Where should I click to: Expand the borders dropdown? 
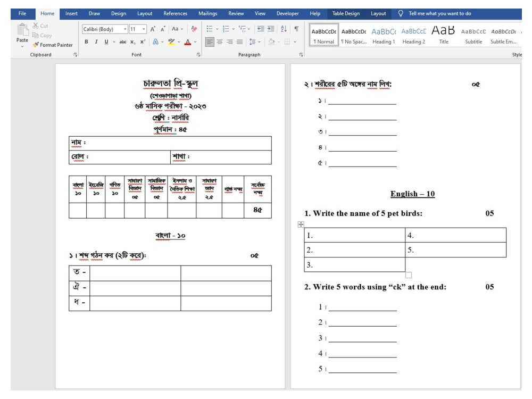[x=295, y=42]
